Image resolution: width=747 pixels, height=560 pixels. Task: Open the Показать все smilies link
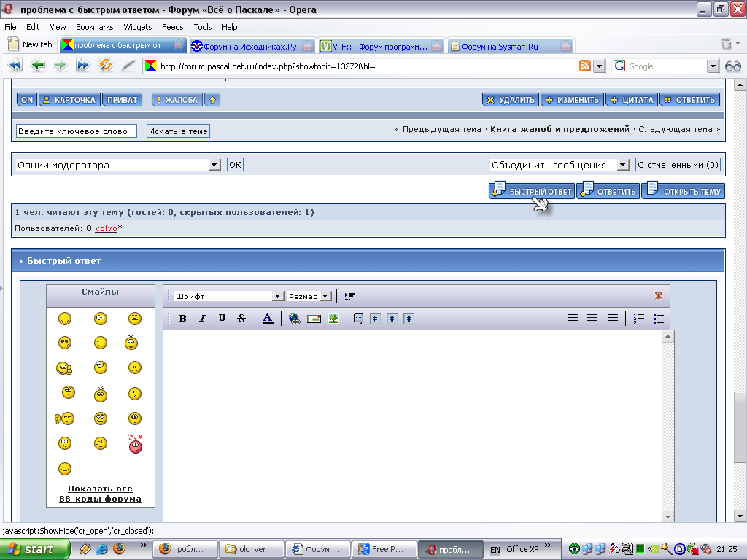[100, 489]
